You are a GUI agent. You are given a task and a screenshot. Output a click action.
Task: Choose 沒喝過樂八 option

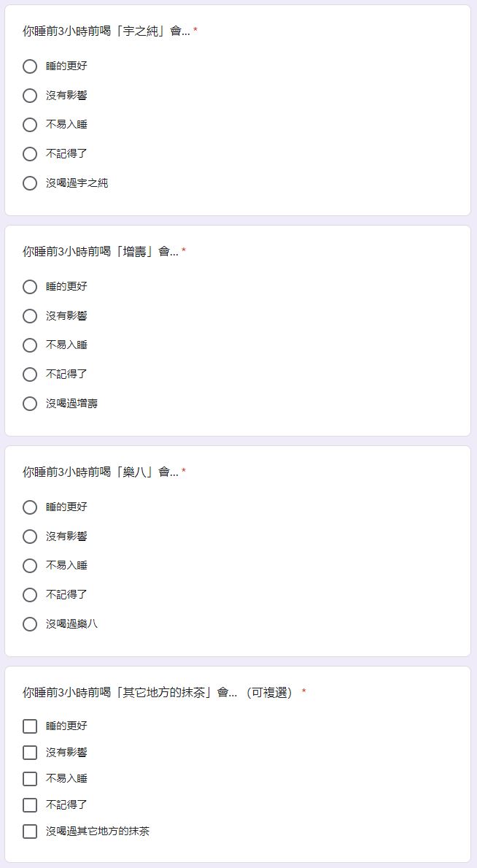[30, 624]
